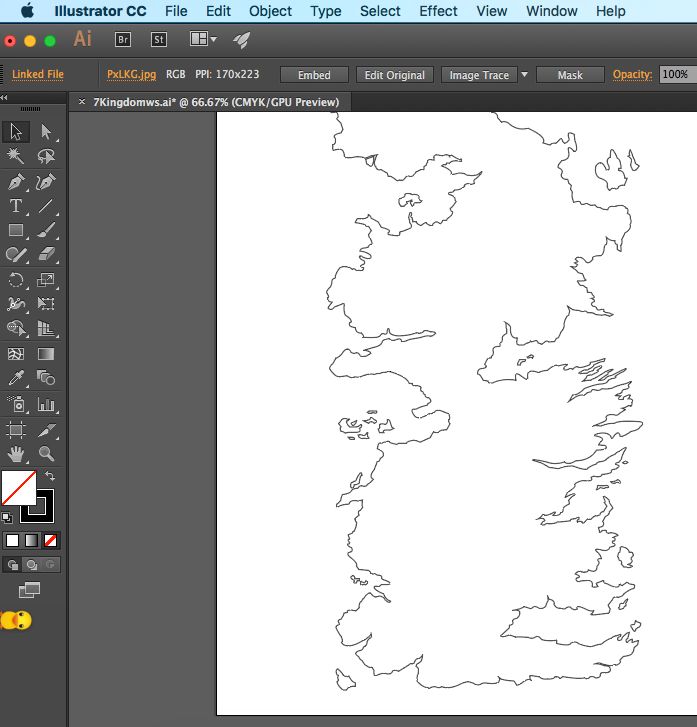
Task: Select the Artboard tool
Action: (16, 430)
